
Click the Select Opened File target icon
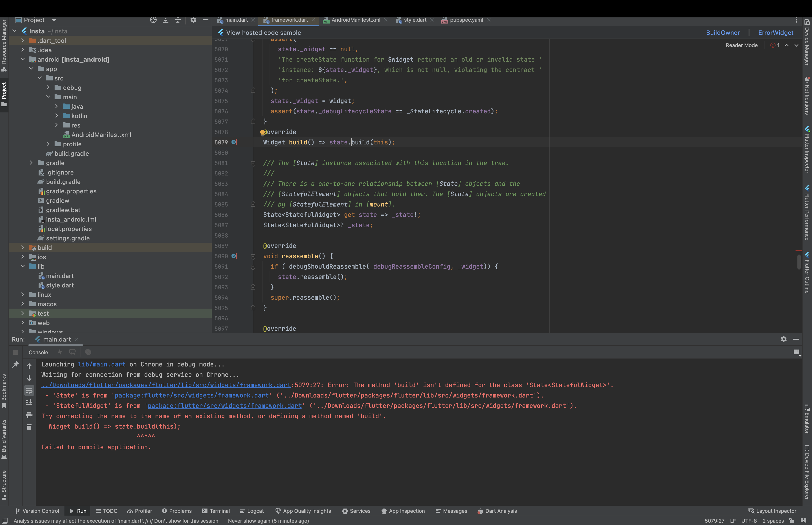tap(153, 20)
